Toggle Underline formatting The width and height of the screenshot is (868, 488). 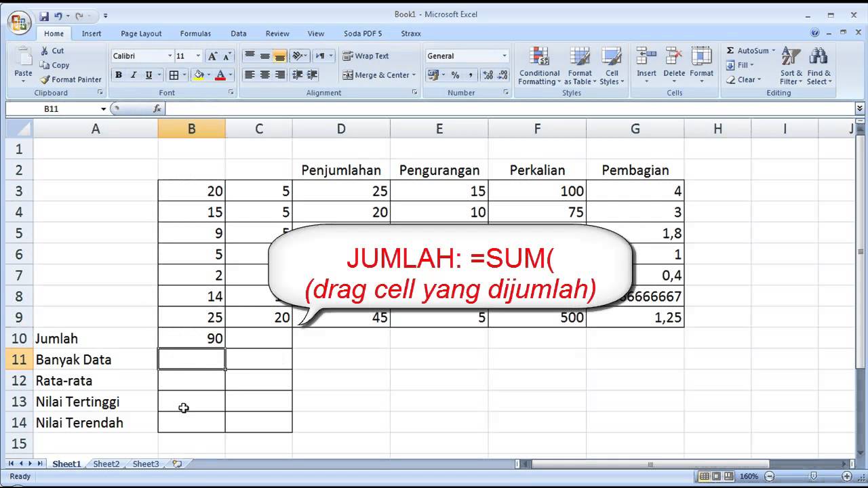pyautogui.click(x=148, y=75)
